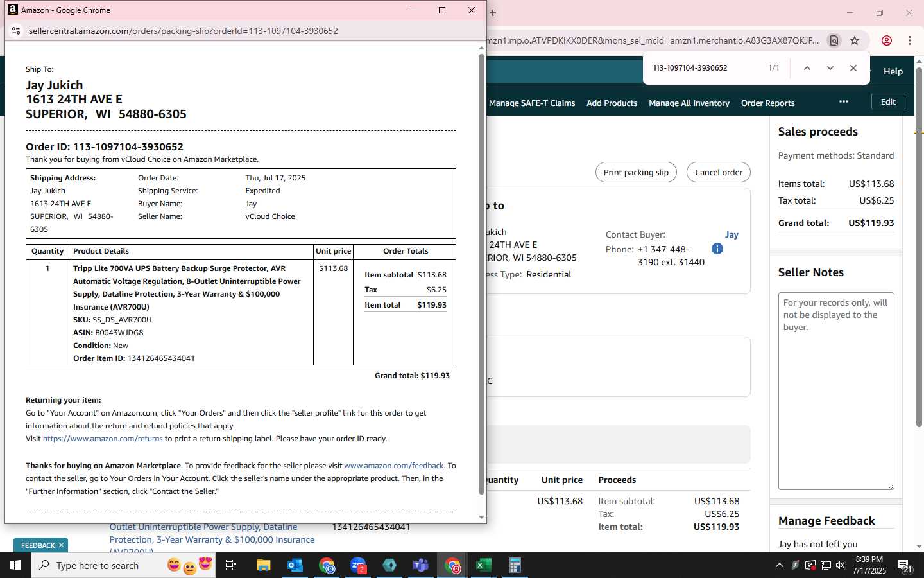Open the notification center icon
This screenshot has height=578, width=924.
coord(905,566)
